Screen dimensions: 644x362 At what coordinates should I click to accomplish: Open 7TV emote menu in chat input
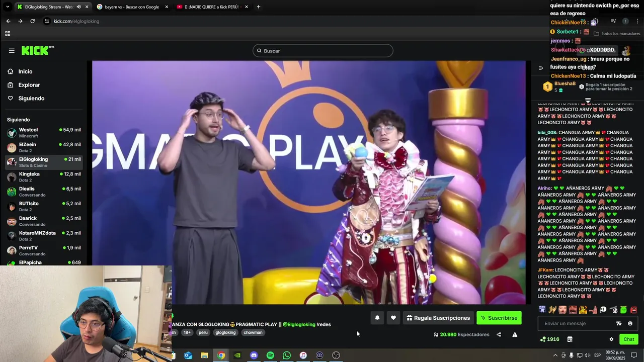click(619, 323)
